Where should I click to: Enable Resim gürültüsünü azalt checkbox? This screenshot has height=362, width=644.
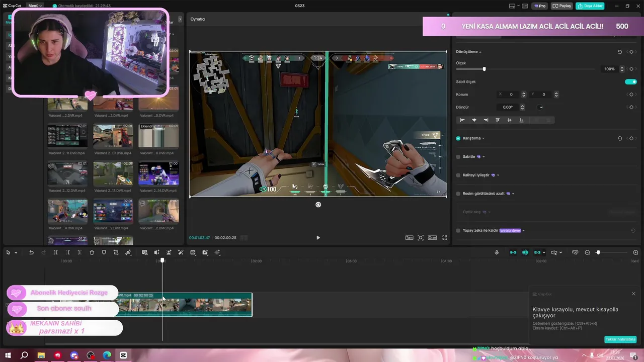point(458,194)
